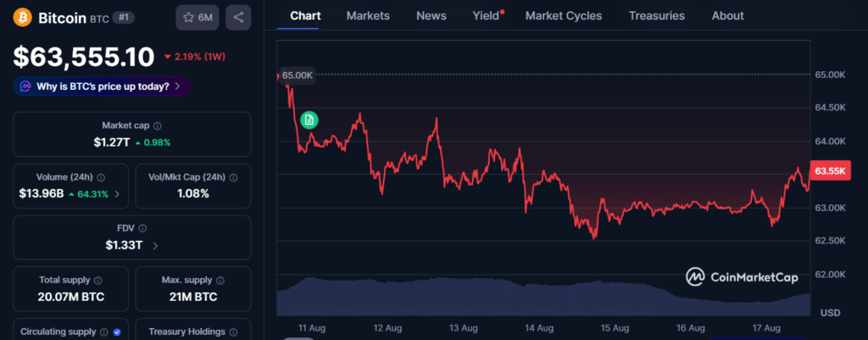Click the Bitcoin logo icon
Screen dimensions: 868x340
(23, 17)
